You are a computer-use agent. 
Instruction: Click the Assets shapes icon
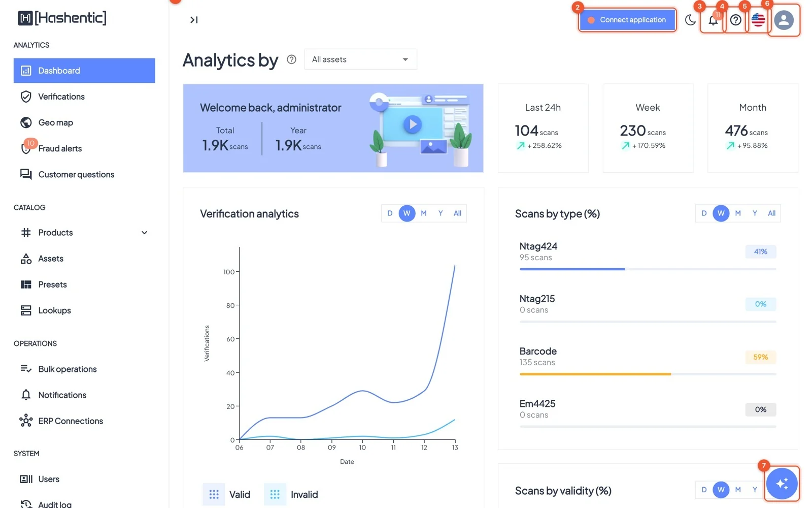pos(26,259)
